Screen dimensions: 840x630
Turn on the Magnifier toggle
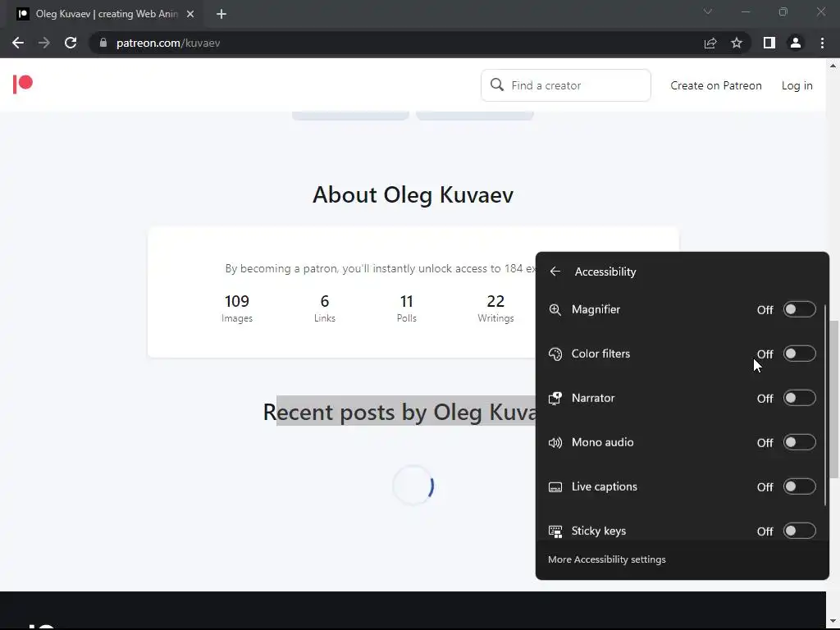[x=799, y=309]
